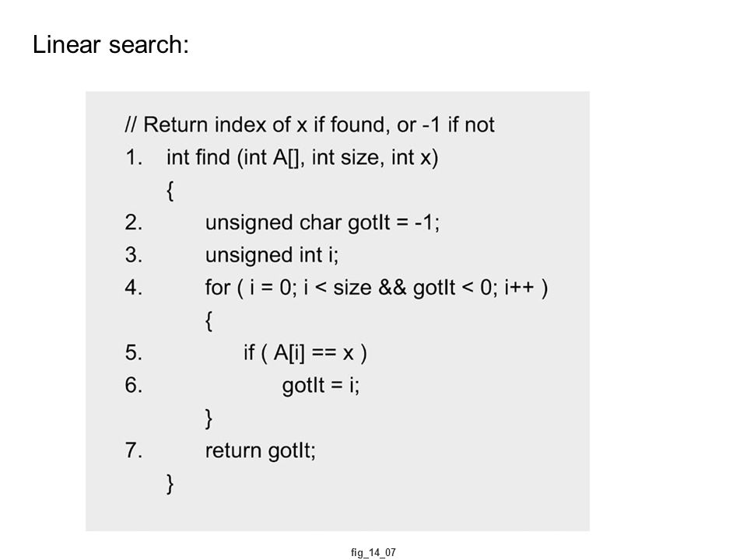Viewport: 747px width, 560px height.
Task: Click line number 3 label
Action: 134,255
